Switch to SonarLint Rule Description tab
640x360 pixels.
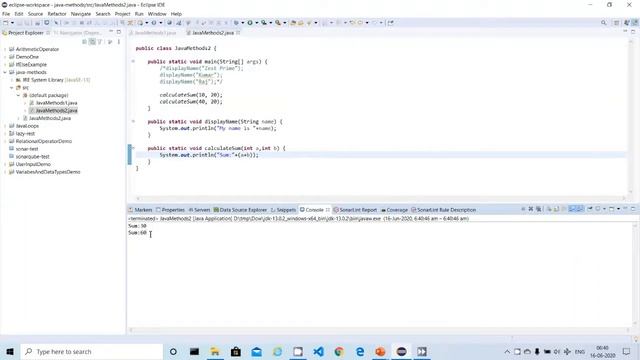coord(443,210)
